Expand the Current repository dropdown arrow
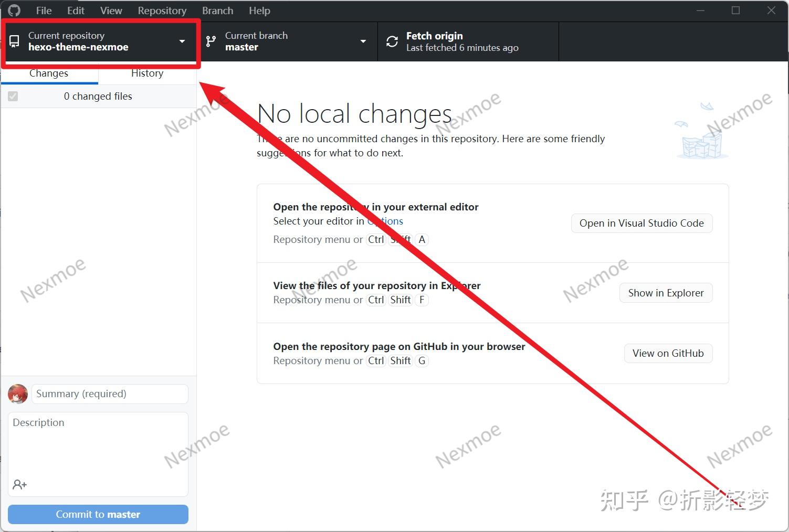Image resolution: width=789 pixels, height=532 pixels. 182,41
